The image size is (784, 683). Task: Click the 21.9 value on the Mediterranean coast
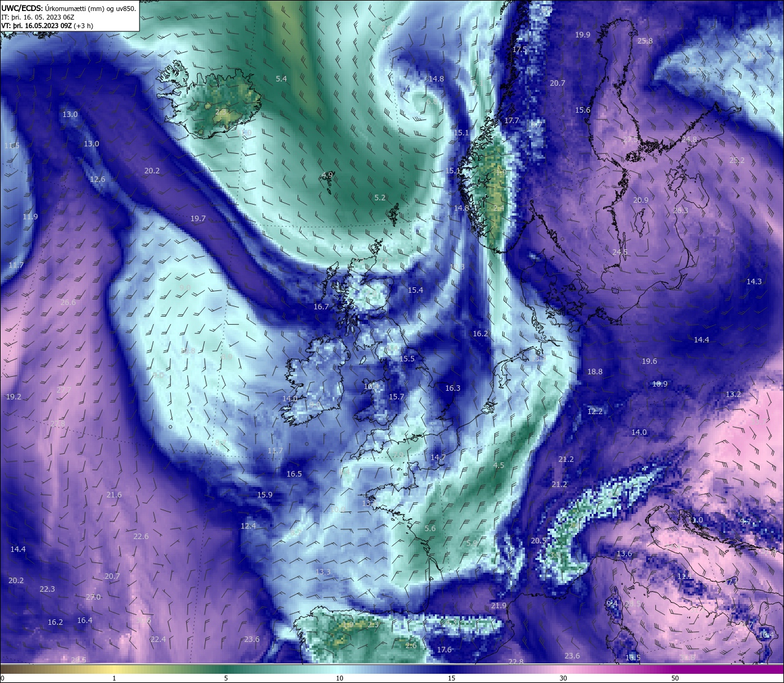499,606
